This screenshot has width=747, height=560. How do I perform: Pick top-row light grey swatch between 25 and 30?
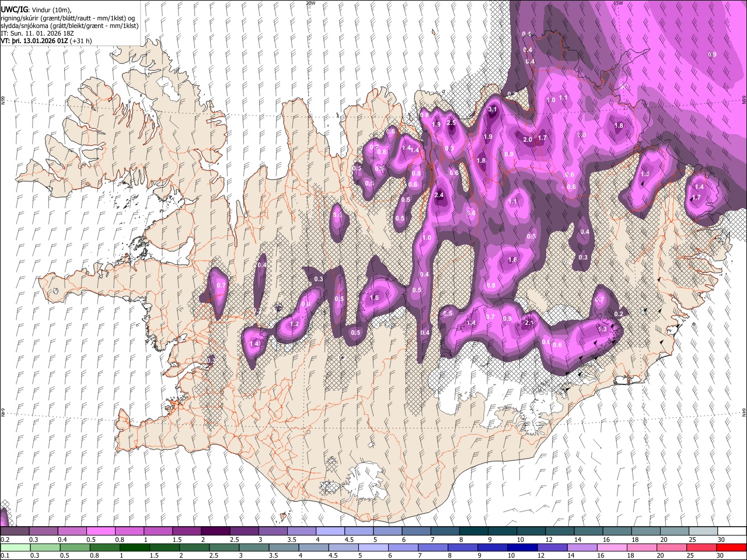pos(702,531)
